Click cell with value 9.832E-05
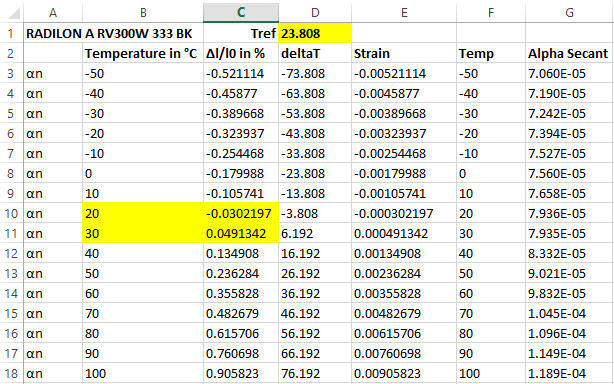 (x=570, y=293)
